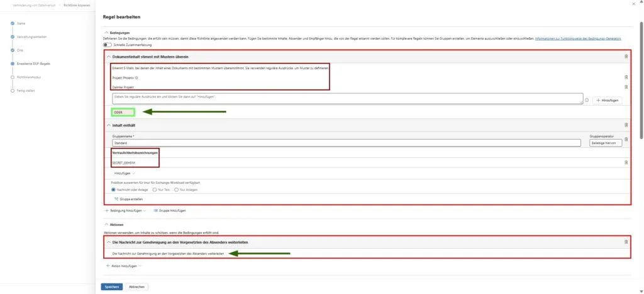Remove the SECRET_GEHEIM sensitivity label
The height and width of the screenshot is (294, 644).
coord(626,162)
